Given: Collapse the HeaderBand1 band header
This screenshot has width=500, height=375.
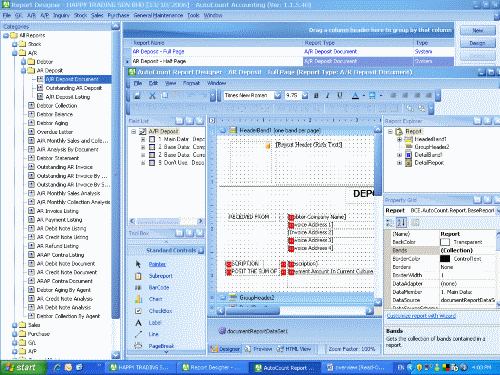Looking at the screenshot, I should [x=223, y=130].
